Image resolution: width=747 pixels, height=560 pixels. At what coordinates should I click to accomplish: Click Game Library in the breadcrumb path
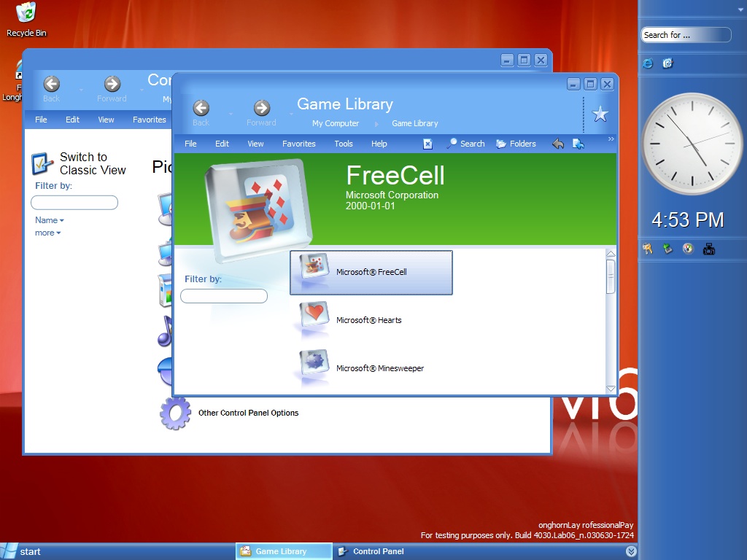pyautogui.click(x=415, y=123)
